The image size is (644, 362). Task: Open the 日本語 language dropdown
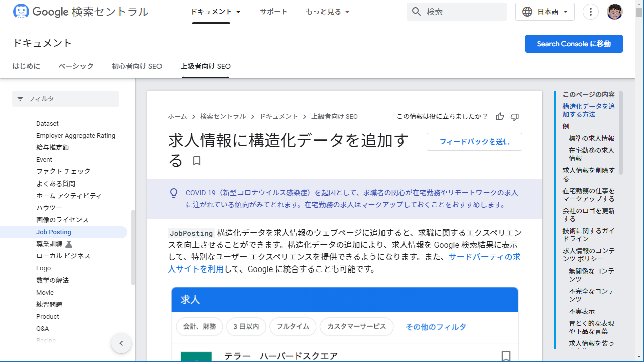pyautogui.click(x=545, y=12)
